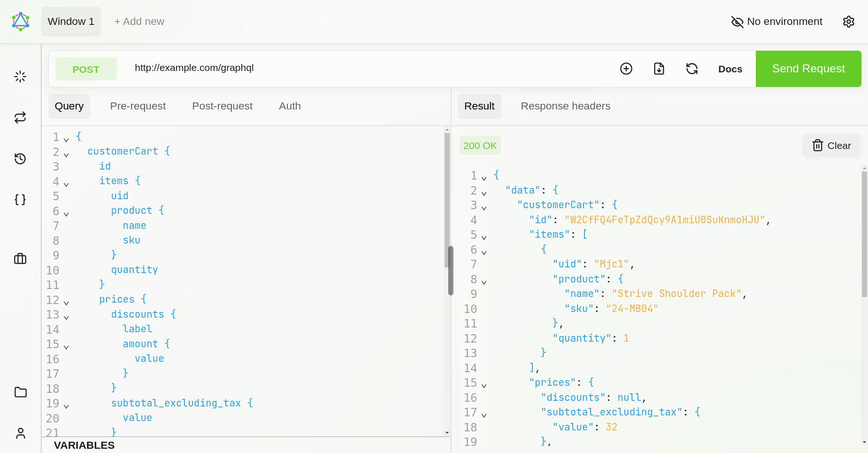This screenshot has width=868, height=453.
Task: Click the Altair logo icon
Action: coord(21,22)
